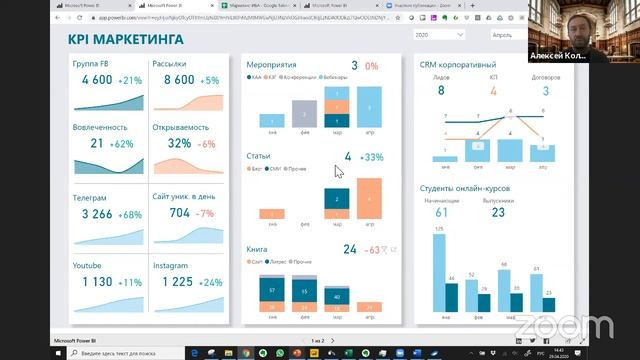
Task: Go to next report page arrow
Action: point(333,340)
